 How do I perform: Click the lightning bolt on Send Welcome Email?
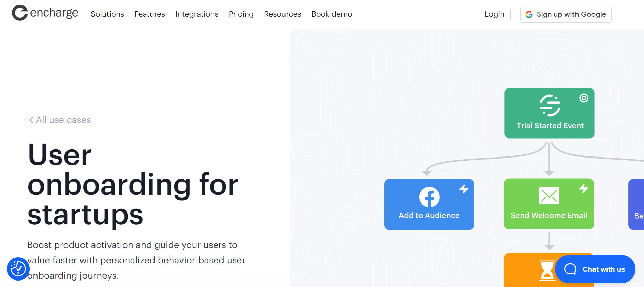point(583,188)
